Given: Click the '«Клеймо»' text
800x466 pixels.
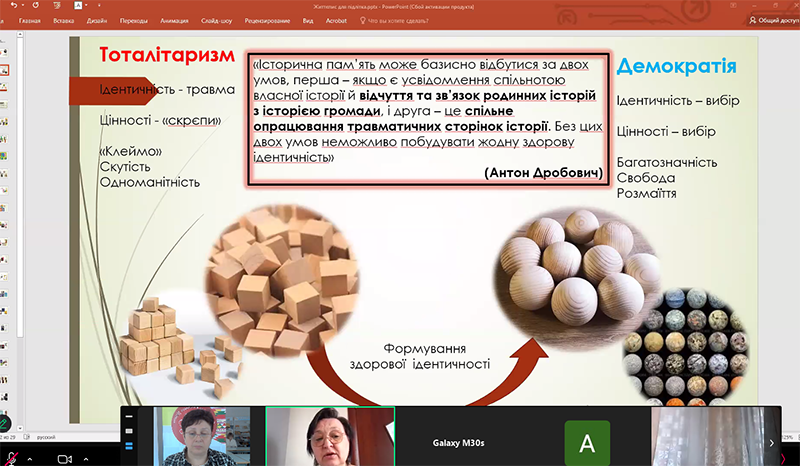Looking at the screenshot, I should 131,152.
